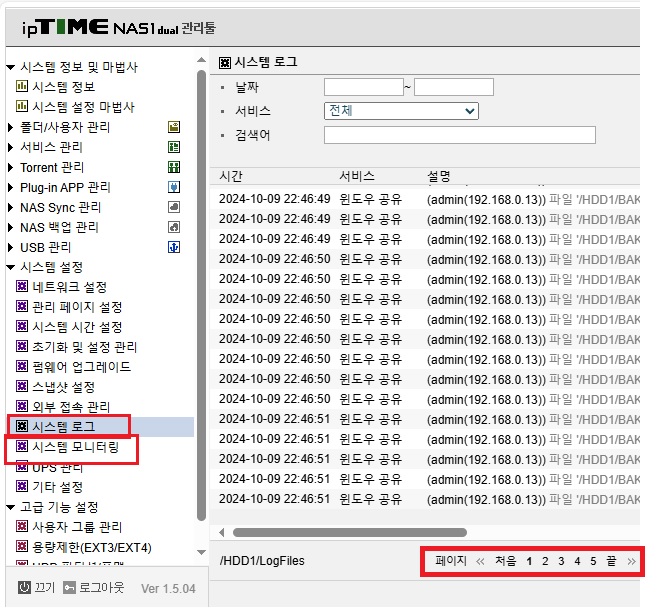Click the sidebar scroll-up arrow
The height and width of the screenshot is (609, 657).
202,60
